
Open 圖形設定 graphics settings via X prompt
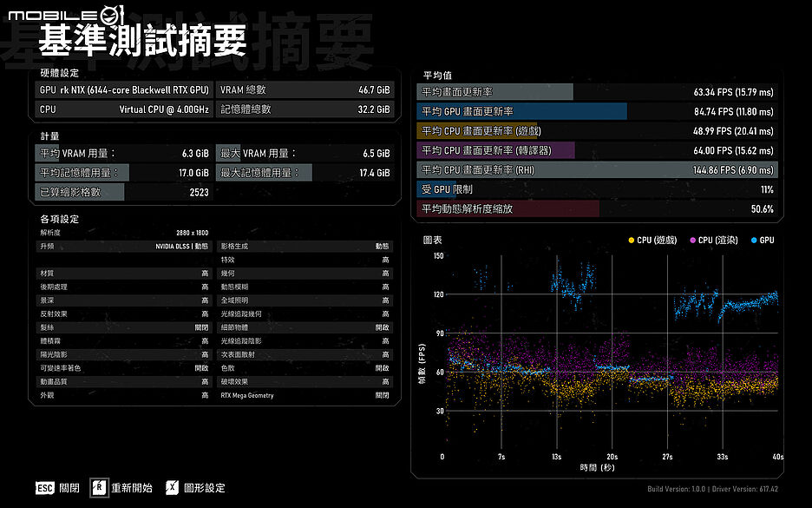coord(196,488)
